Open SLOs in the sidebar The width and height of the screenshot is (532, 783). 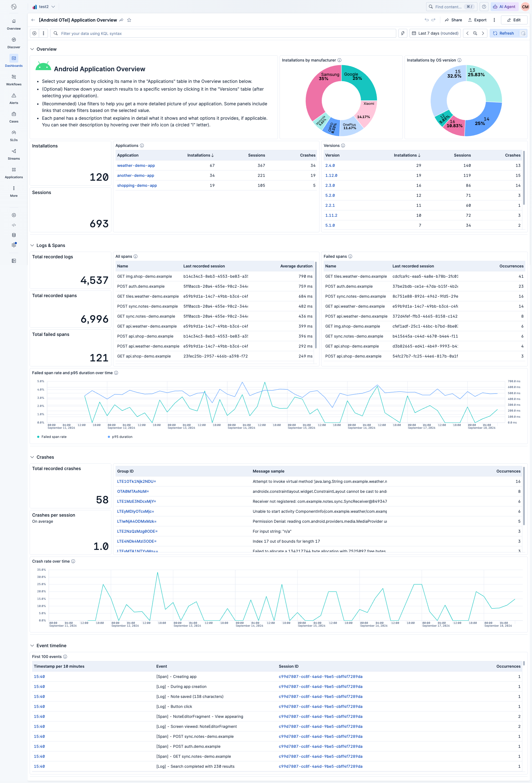pyautogui.click(x=14, y=136)
